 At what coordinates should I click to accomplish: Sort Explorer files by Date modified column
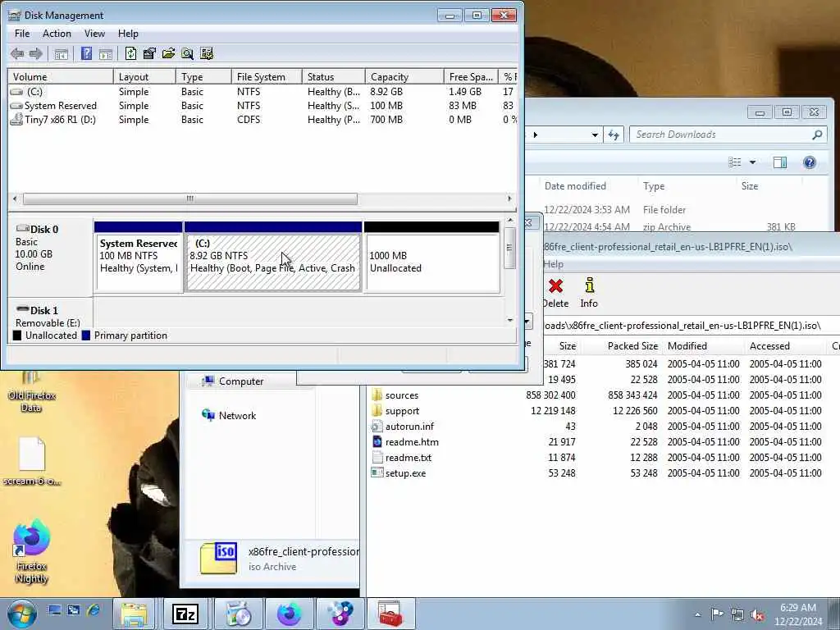pyautogui.click(x=575, y=186)
